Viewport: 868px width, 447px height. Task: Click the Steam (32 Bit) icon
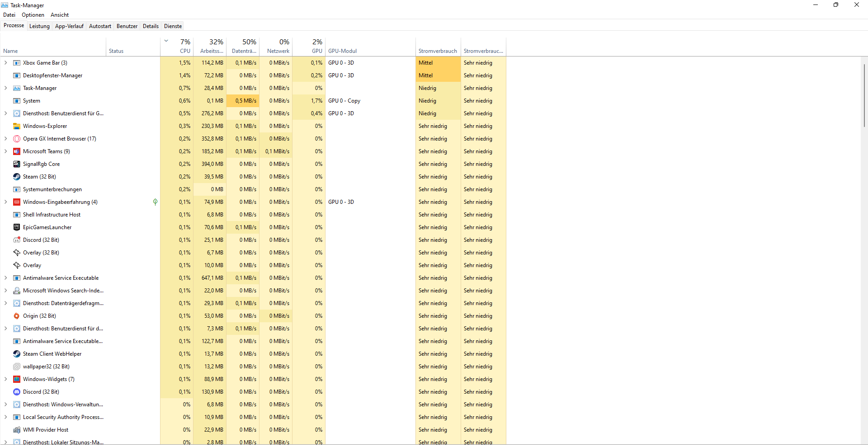point(17,177)
